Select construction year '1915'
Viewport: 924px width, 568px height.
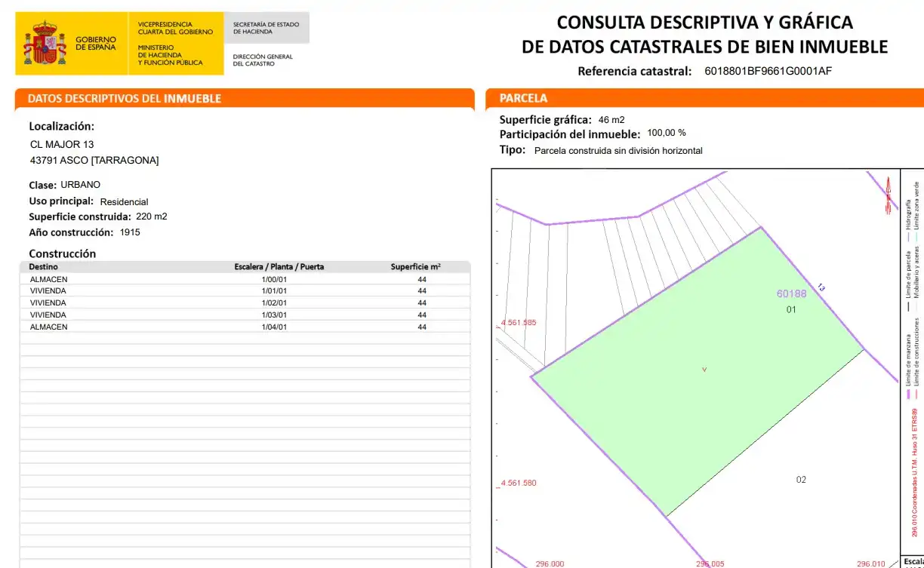130,232
